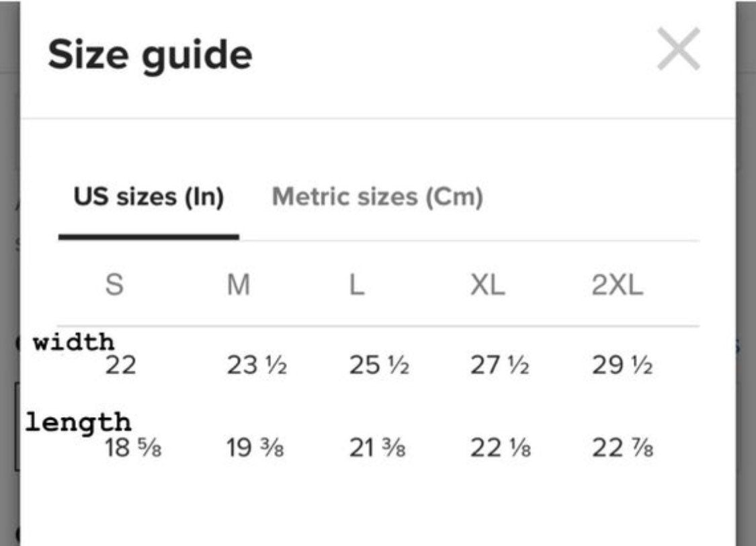This screenshot has height=546, width=756.
Task: Select the S size column header
Action: (114, 284)
